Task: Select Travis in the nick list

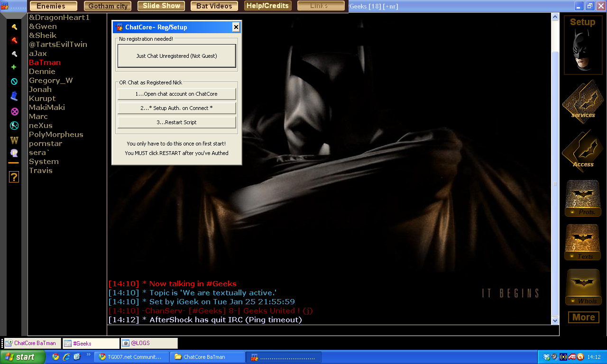Action: point(41,171)
